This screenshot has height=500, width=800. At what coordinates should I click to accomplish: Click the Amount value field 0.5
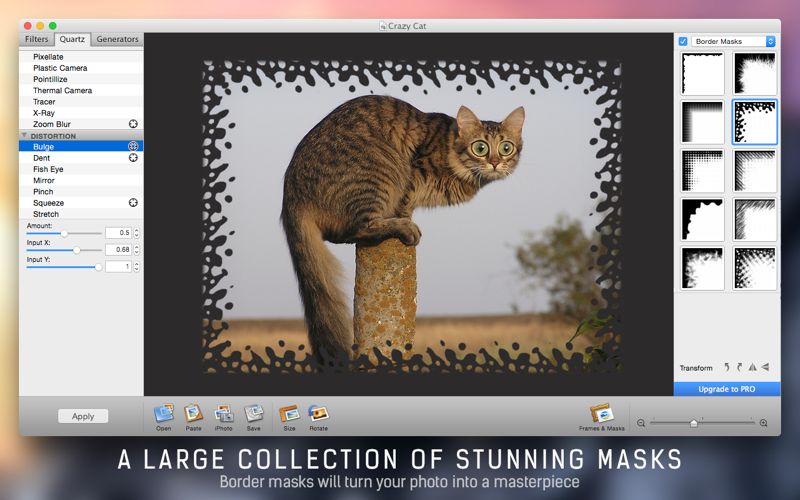[x=118, y=233]
